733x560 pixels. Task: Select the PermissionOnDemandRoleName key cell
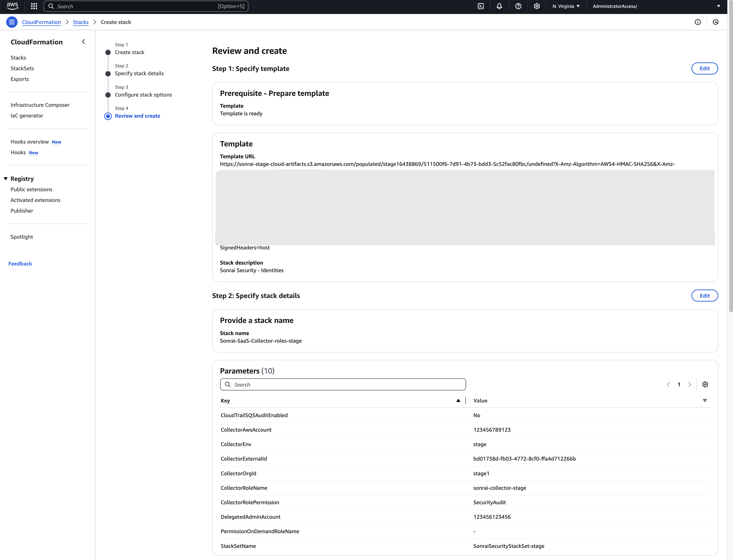260,531
